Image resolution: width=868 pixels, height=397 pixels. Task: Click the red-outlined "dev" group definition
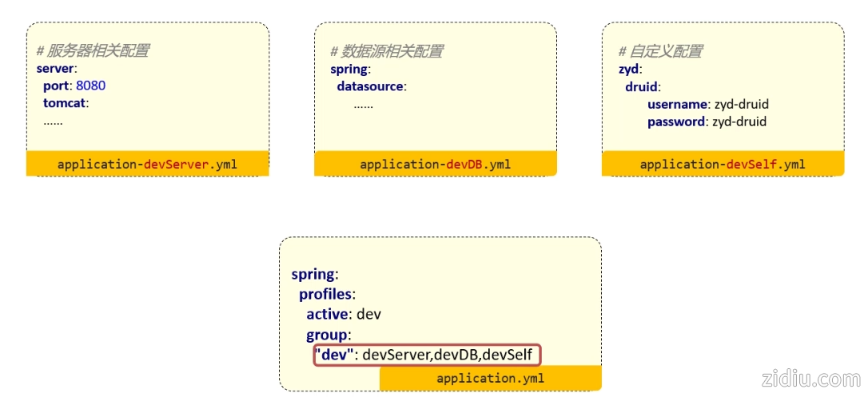tap(428, 355)
